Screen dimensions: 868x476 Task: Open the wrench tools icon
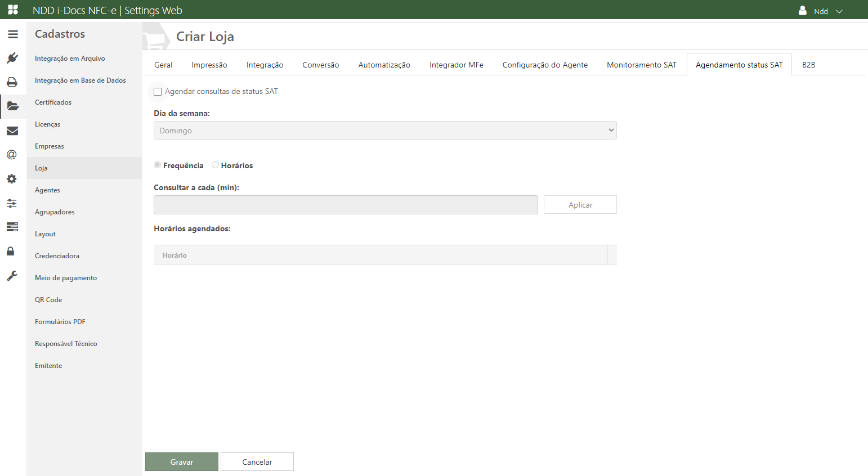pos(12,276)
